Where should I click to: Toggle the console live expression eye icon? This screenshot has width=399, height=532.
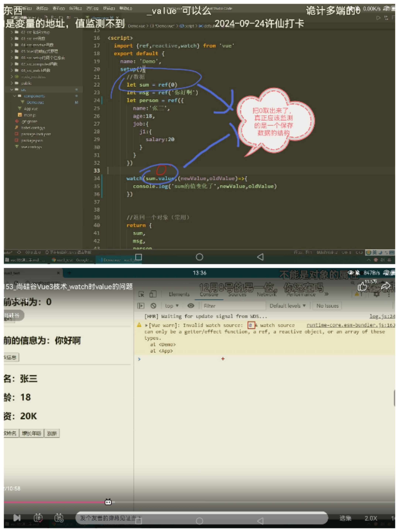[191, 306]
